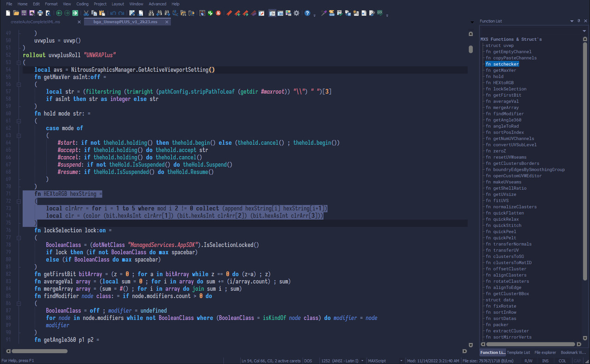Click the Toggle Bookmark red flag icon
Viewport: 590px width, 364px height.
click(229, 13)
